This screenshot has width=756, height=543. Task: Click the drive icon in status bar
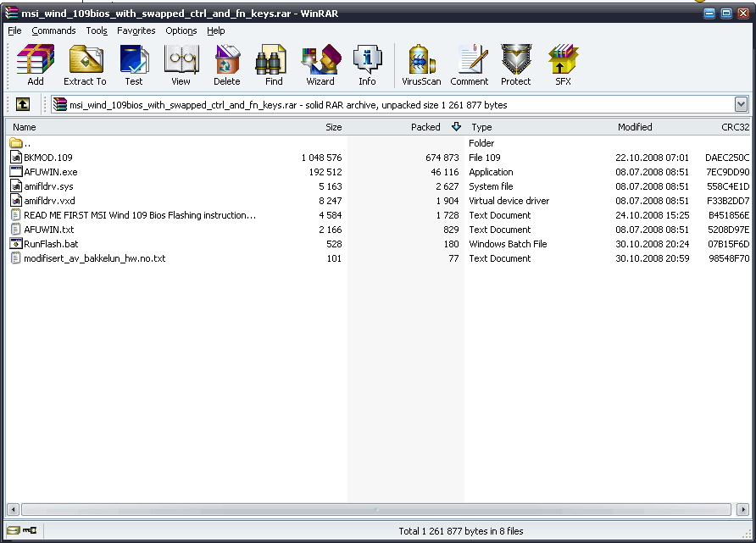(x=14, y=530)
